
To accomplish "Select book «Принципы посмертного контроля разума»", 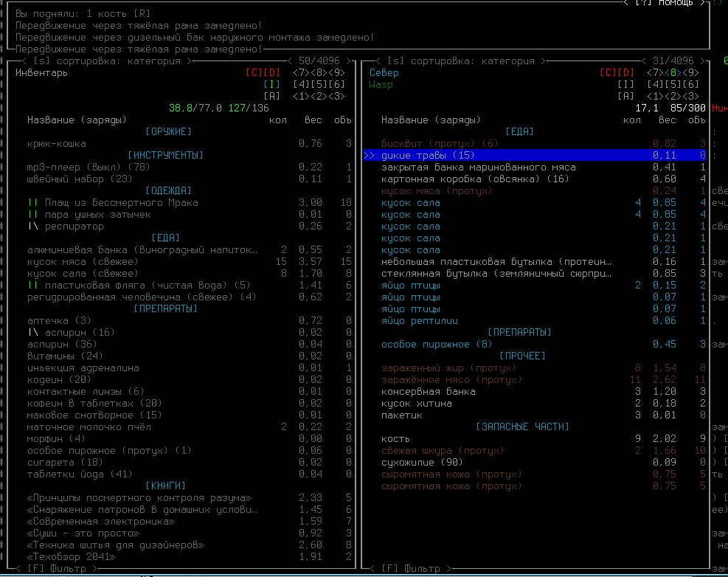I will coord(190,498).
